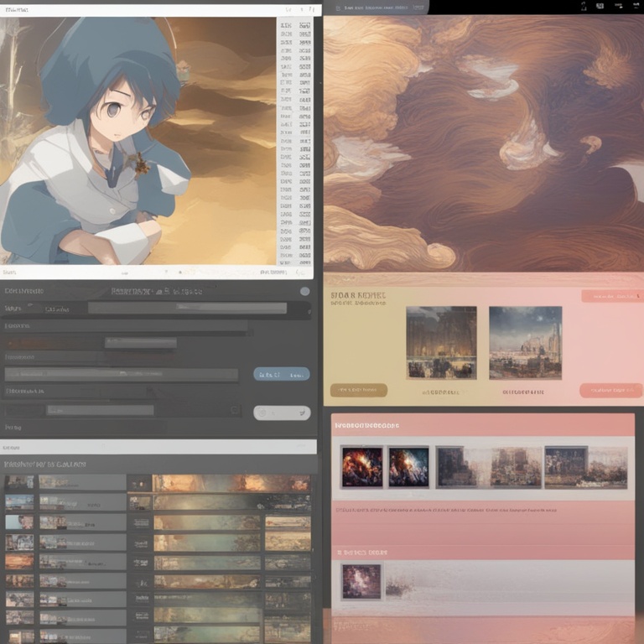This screenshot has width=644, height=644.
Task: Click the round gray dot in dark panel header
Action: tap(304, 291)
